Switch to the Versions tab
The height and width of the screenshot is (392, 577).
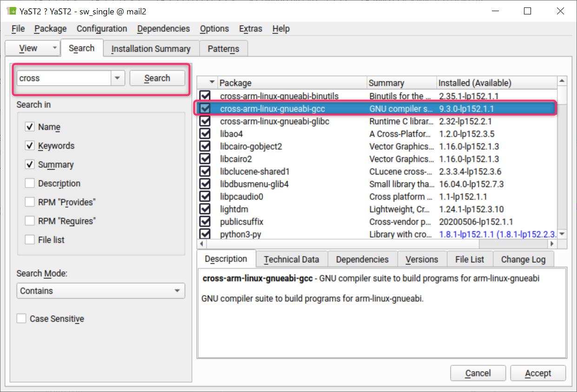(422, 259)
